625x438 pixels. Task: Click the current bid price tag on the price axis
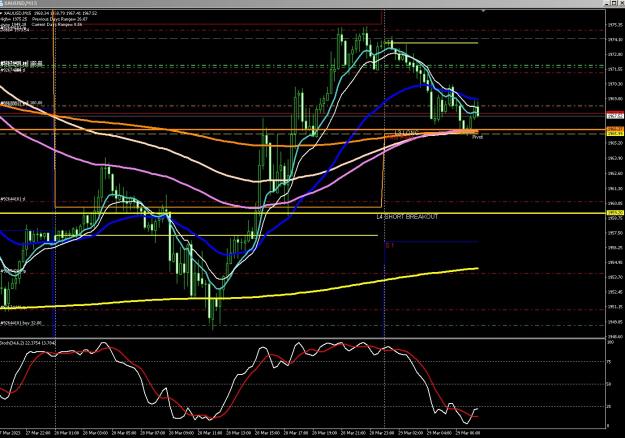(615, 116)
